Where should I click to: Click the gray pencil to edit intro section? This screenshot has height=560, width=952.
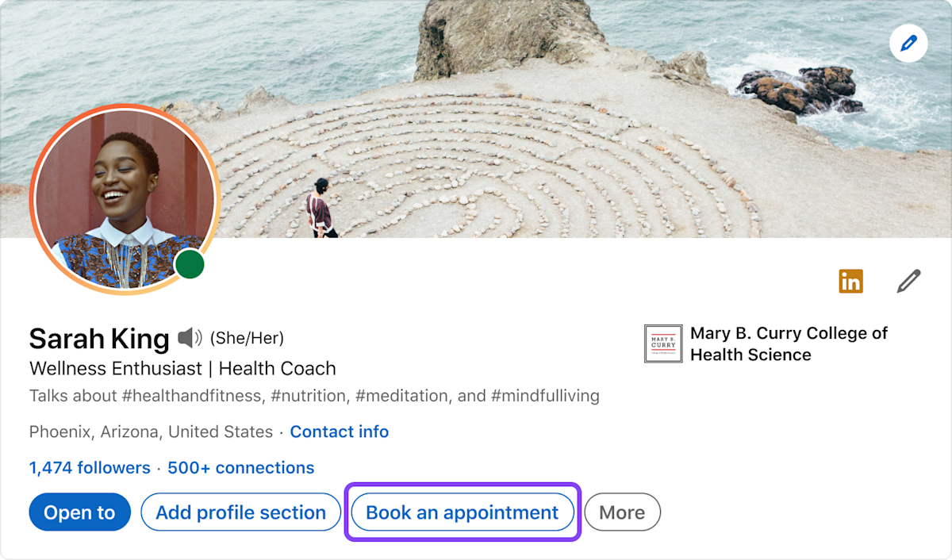click(x=909, y=280)
